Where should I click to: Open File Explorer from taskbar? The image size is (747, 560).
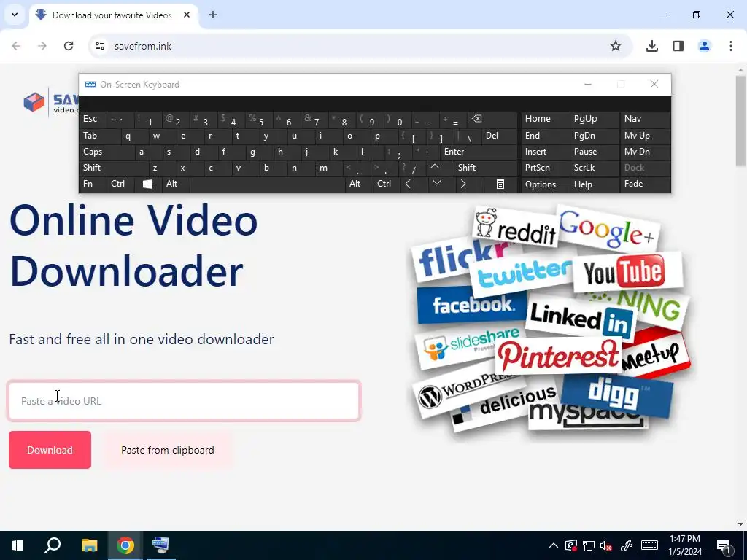pos(89,545)
